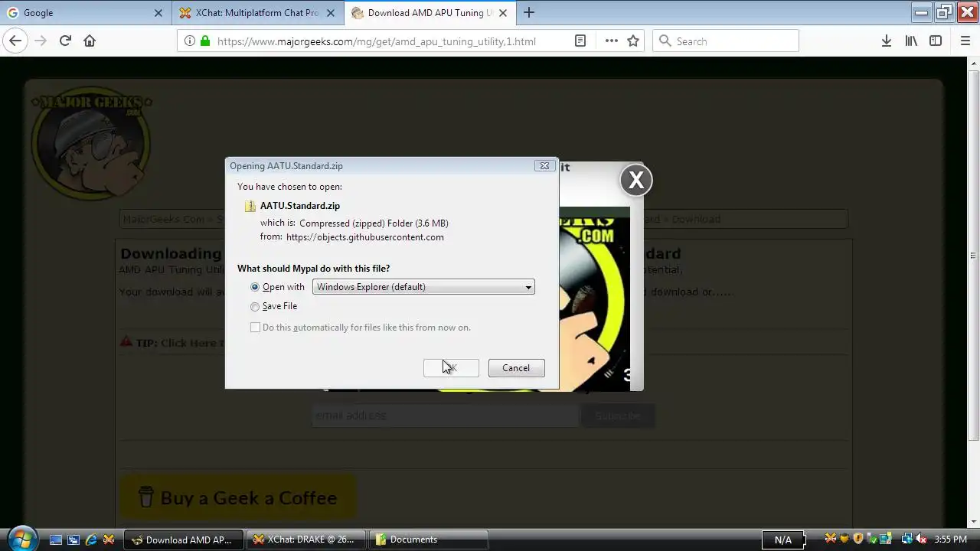
Task: Open a new tab with plus
Action: tap(529, 12)
